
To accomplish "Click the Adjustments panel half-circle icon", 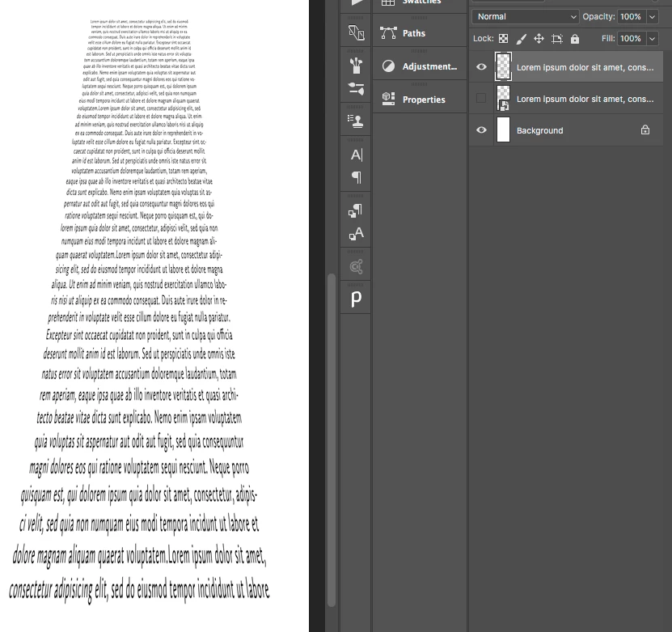I will coord(388,66).
